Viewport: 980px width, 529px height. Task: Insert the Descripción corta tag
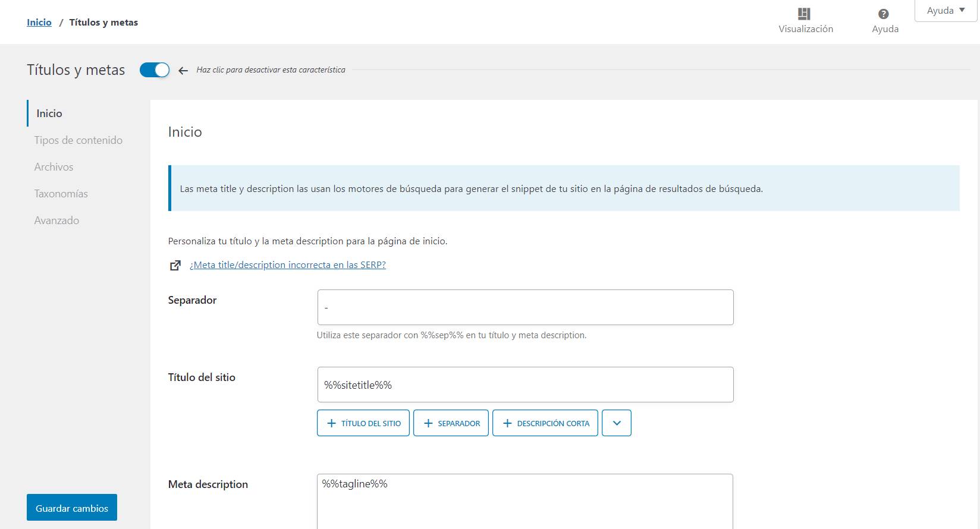tap(545, 423)
